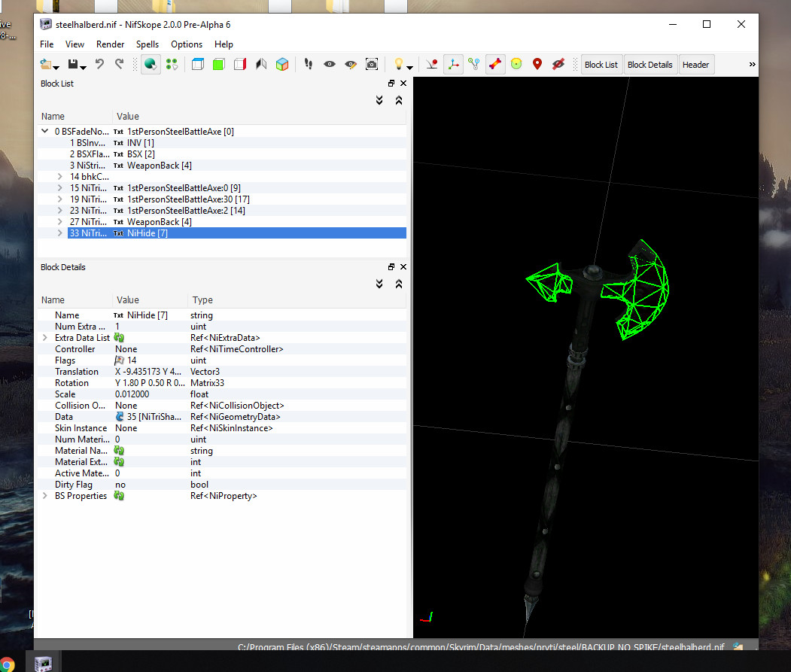This screenshot has height=672, width=791.
Task: Collapse all rows in Block List
Action: pos(399,100)
